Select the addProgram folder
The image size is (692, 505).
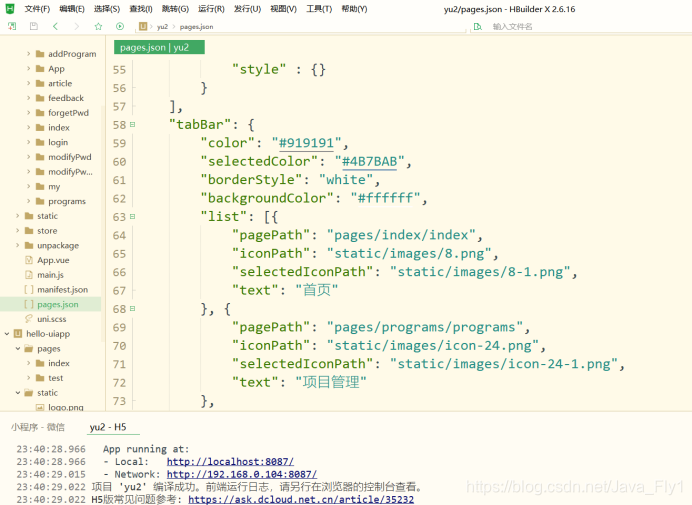pyautogui.click(x=72, y=54)
